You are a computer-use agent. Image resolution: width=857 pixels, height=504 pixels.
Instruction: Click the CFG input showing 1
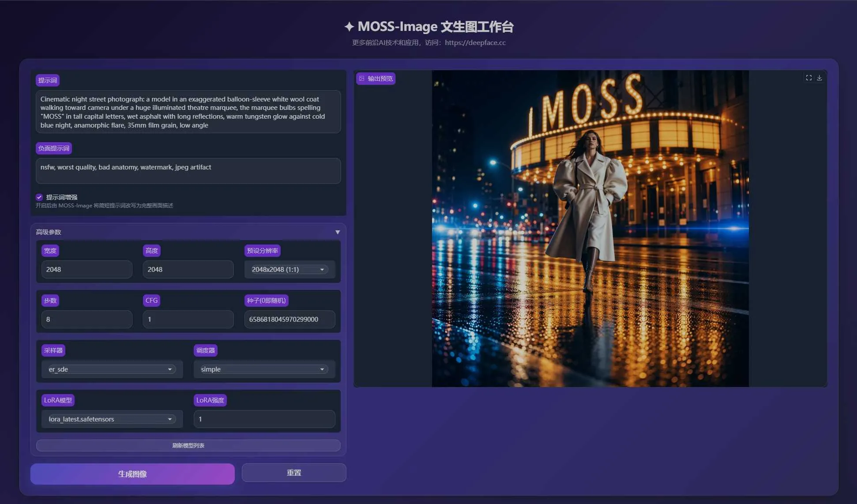pos(188,319)
